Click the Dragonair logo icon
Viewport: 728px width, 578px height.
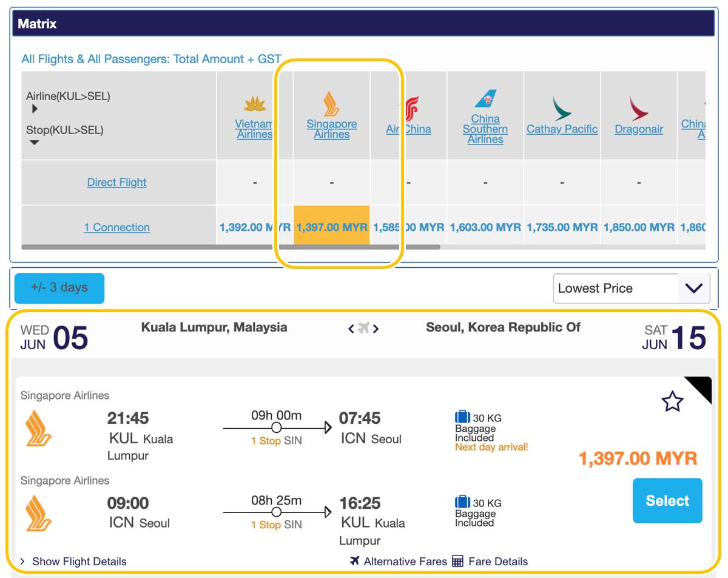tap(638, 108)
